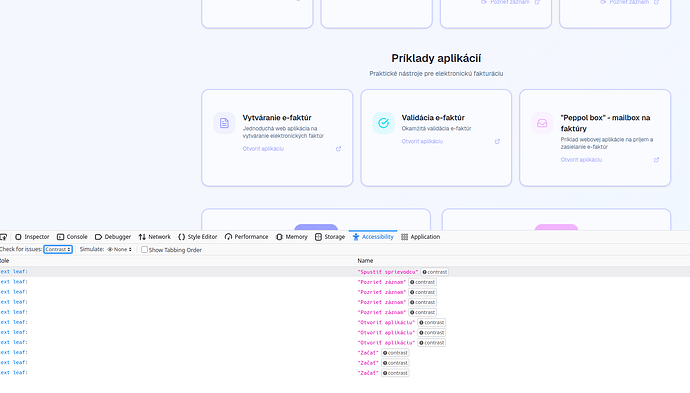This screenshot has width=690, height=393.
Task: Open the Style Editor tab
Action: point(198,237)
